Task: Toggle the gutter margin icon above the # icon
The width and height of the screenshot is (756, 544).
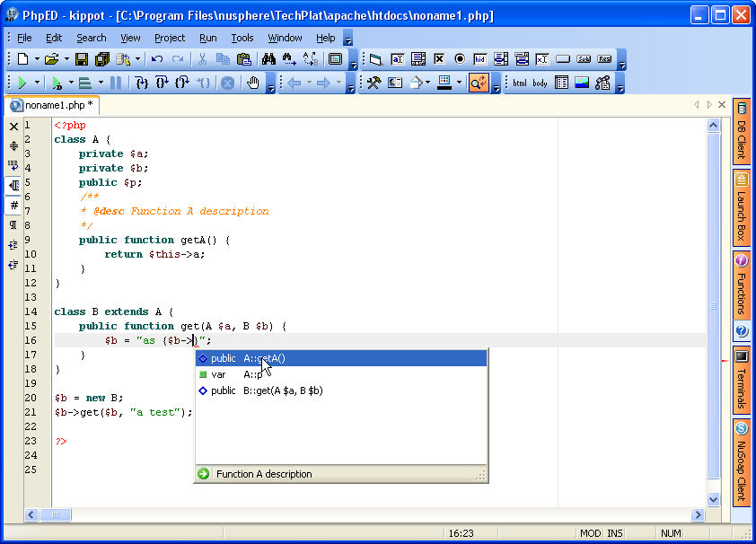Action: pyautogui.click(x=14, y=186)
